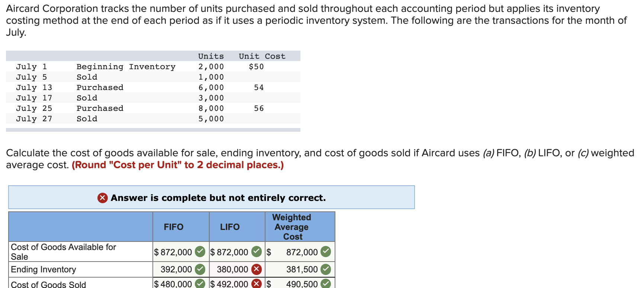Image resolution: width=644 pixels, height=288 pixels.
Task: Click the green check beside FIFO 392,000
Action: [200, 269]
